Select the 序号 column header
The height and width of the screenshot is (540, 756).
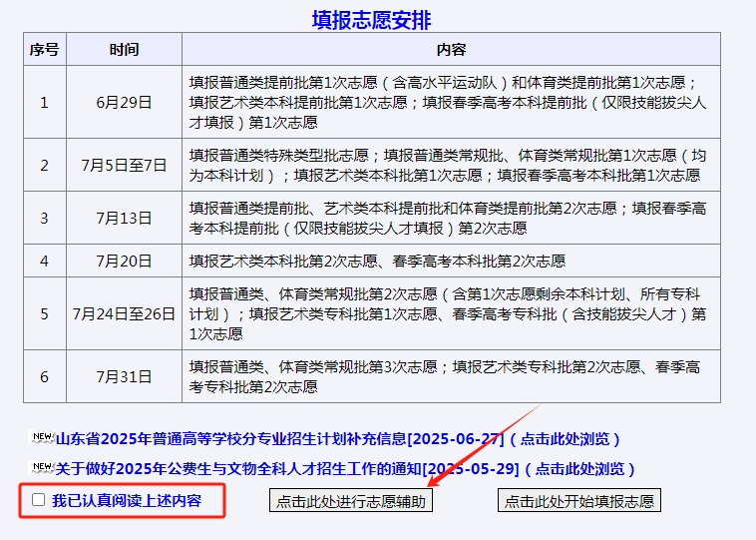pos(44,49)
